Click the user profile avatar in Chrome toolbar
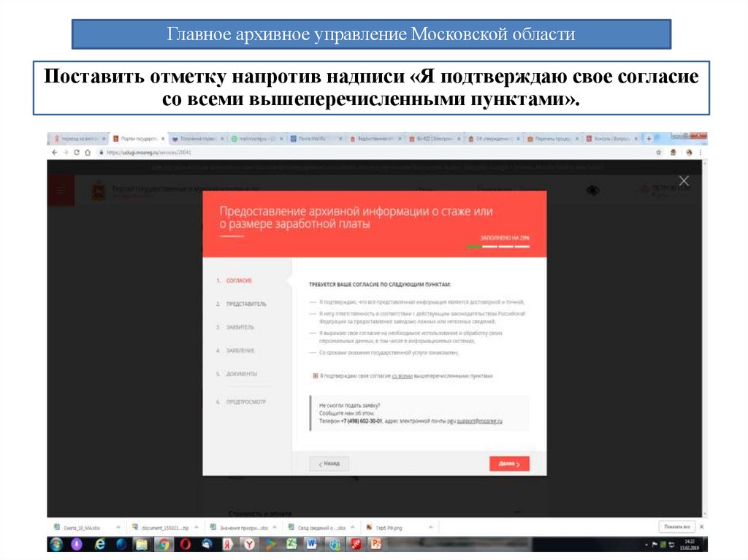This screenshot has width=748, height=560. (689, 153)
